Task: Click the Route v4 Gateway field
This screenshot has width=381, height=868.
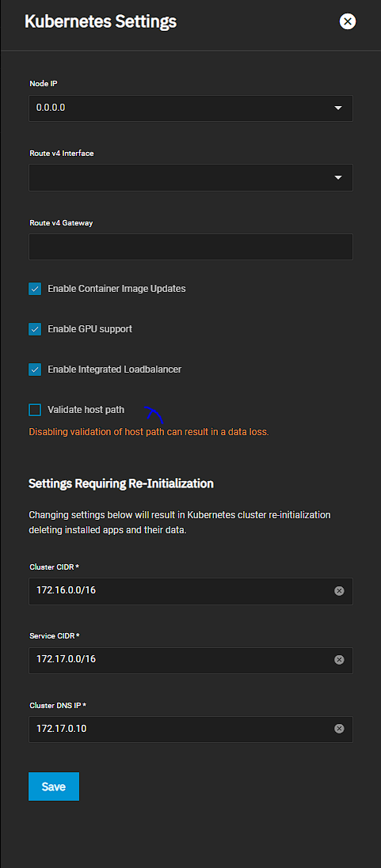Action: (190, 247)
